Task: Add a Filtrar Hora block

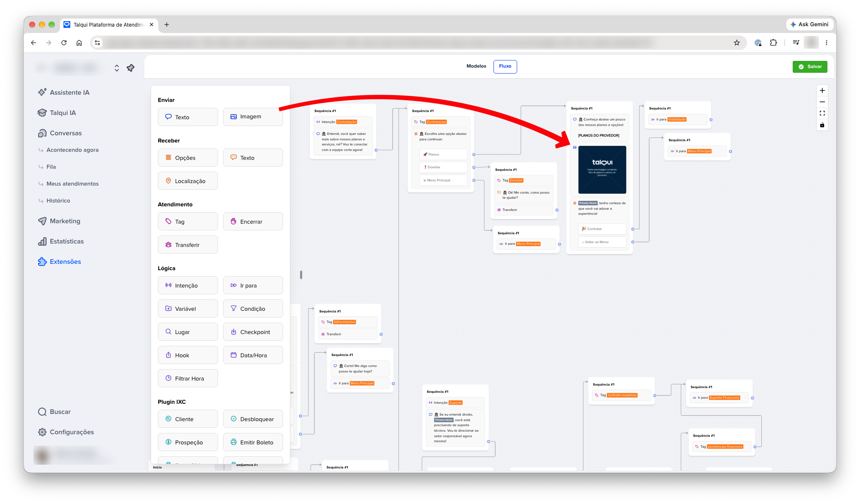Action: pyautogui.click(x=188, y=378)
